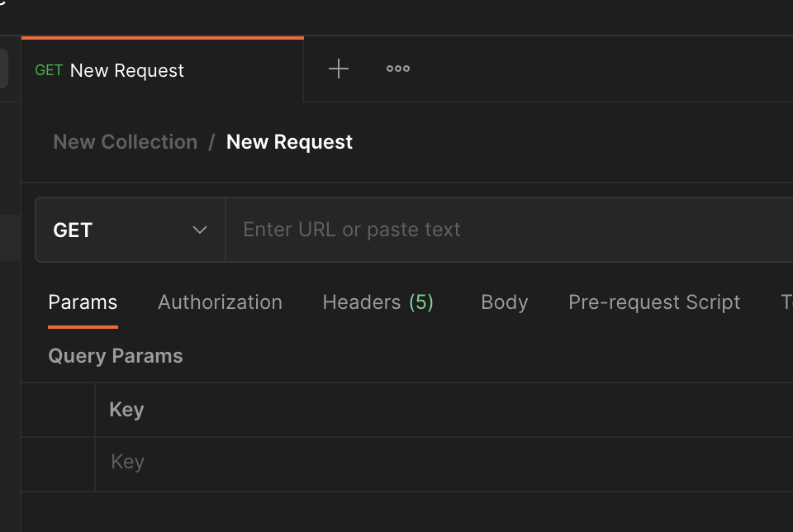Select the Body tab
Image resolution: width=793 pixels, height=532 pixels.
pyautogui.click(x=504, y=302)
